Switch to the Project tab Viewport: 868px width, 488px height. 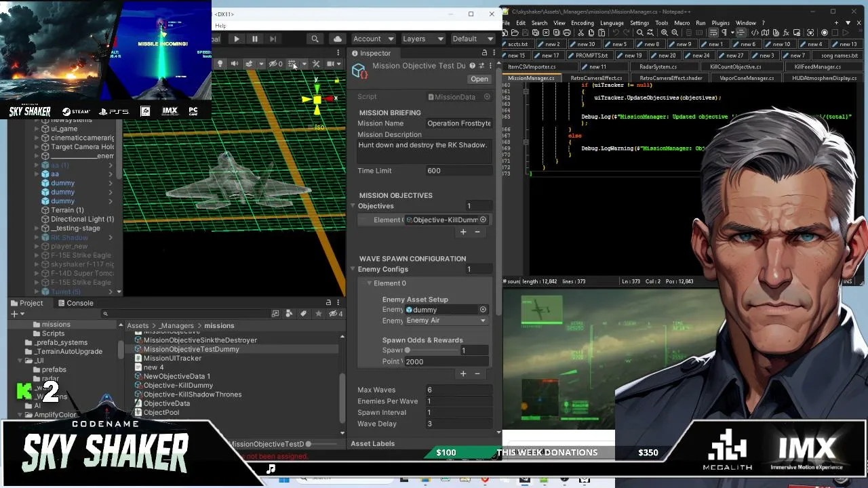[x=26, y=303]
